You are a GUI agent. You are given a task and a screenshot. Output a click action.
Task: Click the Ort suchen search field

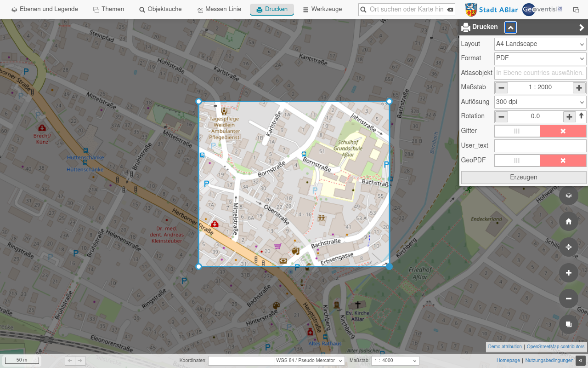tap(406, 9)
